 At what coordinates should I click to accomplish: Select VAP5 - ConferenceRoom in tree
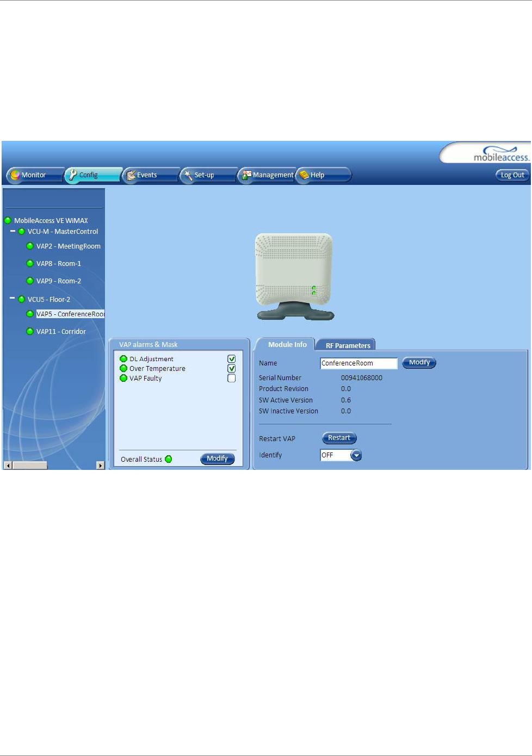click(x=70, y=314)
